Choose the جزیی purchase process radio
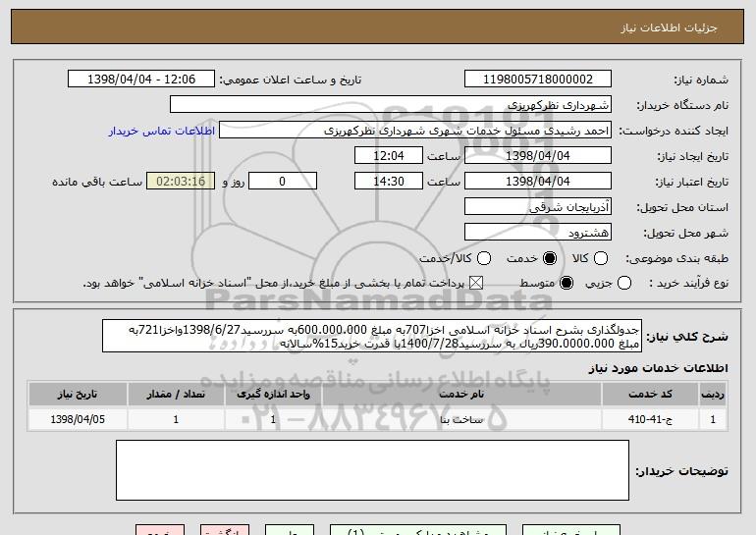This screenshot has width=756, height=535. [623, 283]
